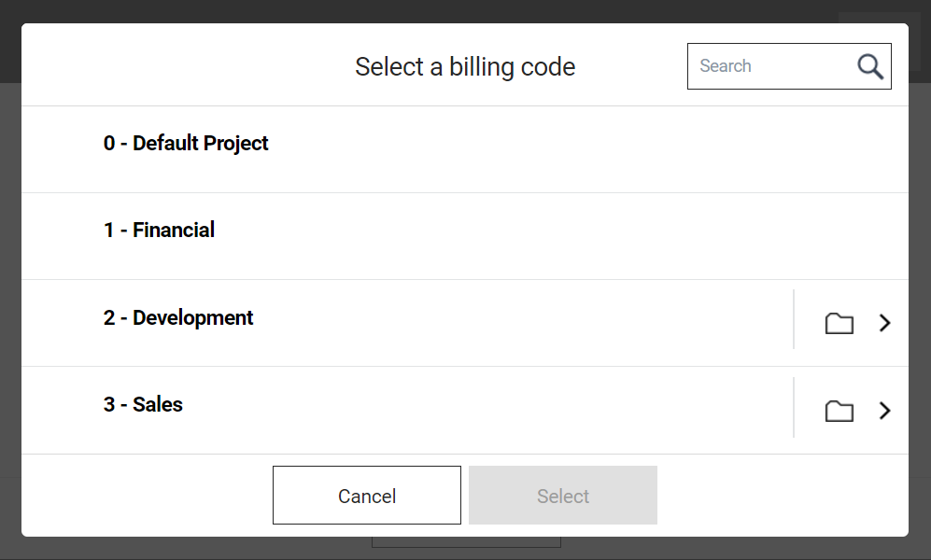Click the 'Select a billing code' title
This screenshot has width=931, height=560.
coord(465,67)
